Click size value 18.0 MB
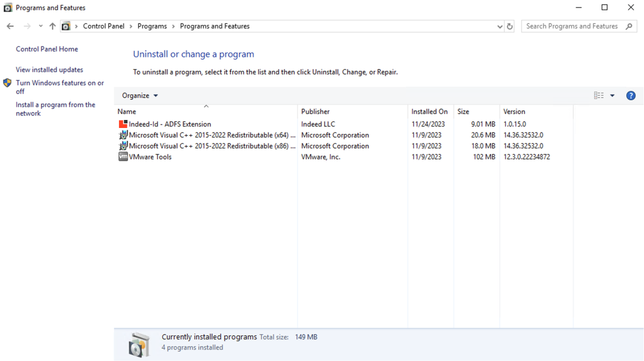Screen dimensions: 644x361 [483, 146]
